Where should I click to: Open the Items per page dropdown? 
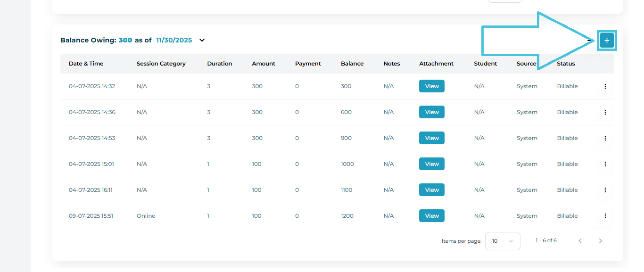(x=502, y=241)
